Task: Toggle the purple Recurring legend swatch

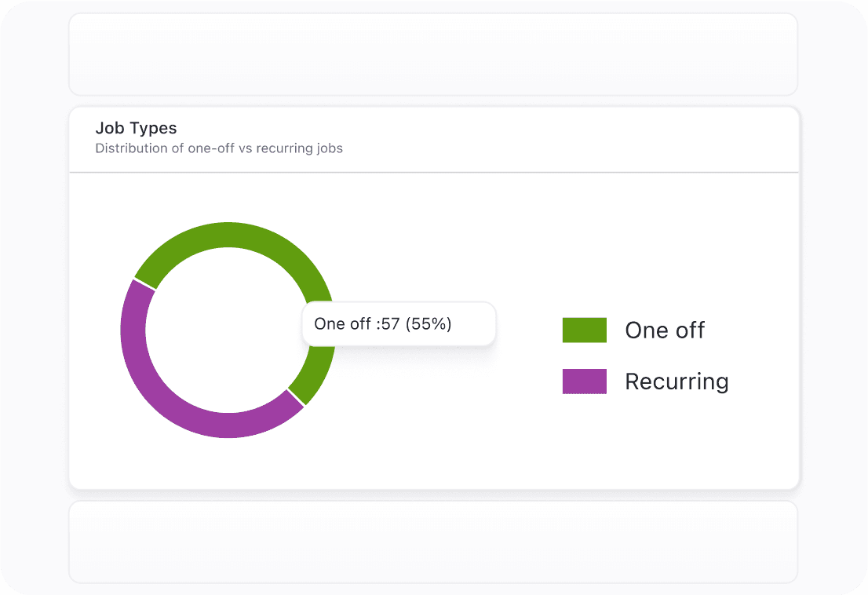Action: 584,381
